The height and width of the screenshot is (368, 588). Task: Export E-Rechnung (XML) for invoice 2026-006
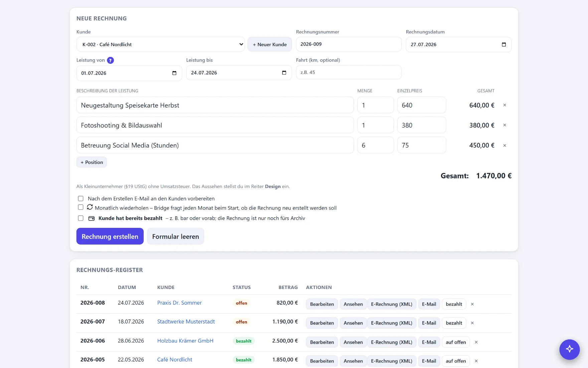pyautogui.click(x=392, y=342)
